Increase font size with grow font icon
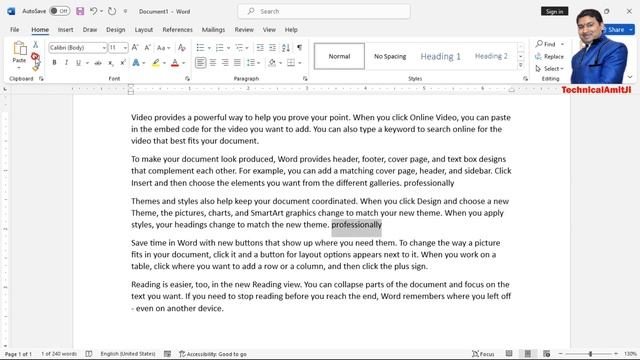Screen dimensions: 640x360 (x=135, y=48)
